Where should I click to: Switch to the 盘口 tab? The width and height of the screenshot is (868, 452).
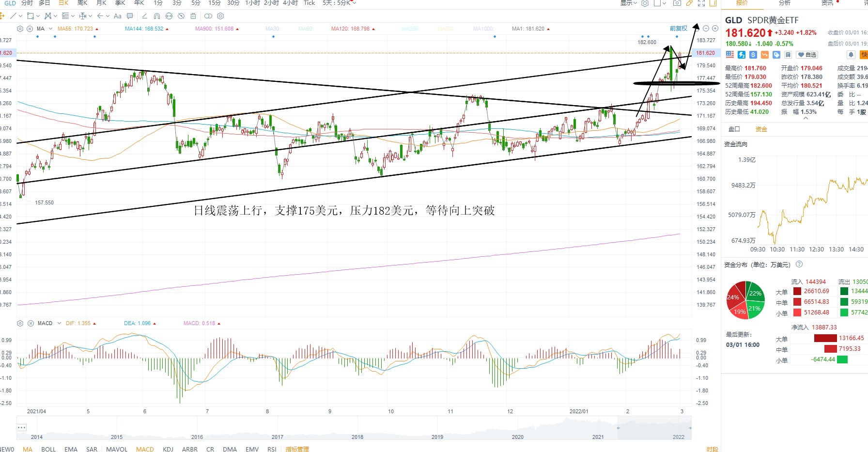click(x=734, y=129)
